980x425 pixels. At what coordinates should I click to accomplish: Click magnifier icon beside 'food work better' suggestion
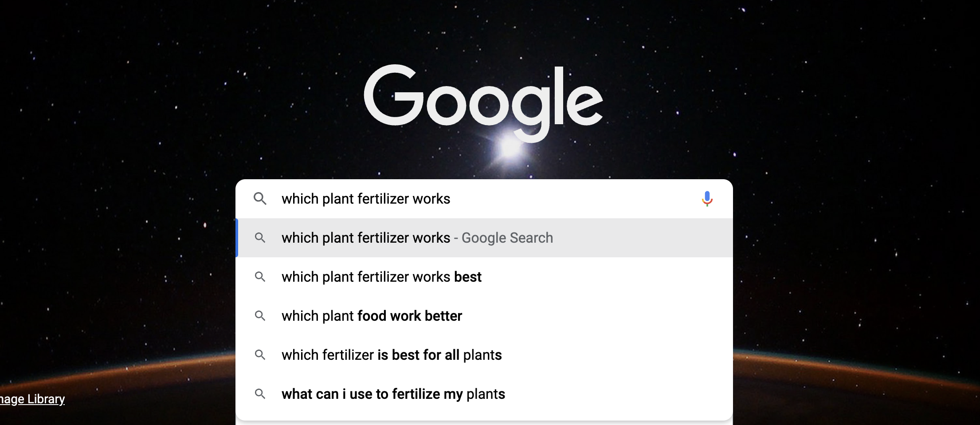(260, 316)
